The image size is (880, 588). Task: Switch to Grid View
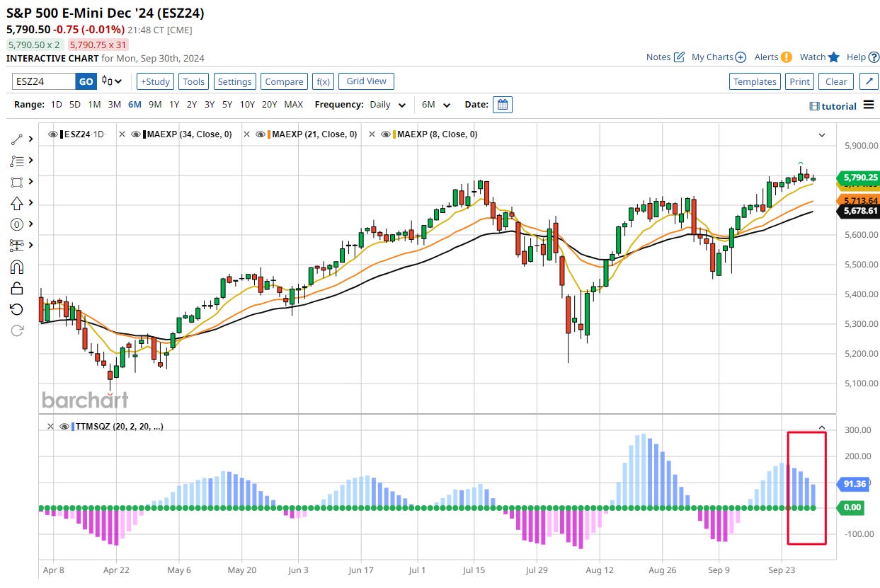[x=366, y=81]
